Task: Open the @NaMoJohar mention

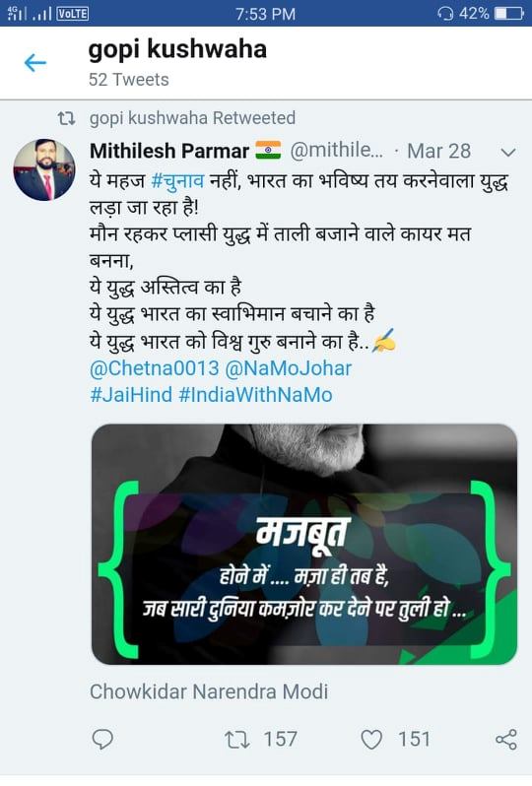Action: tap(289, 368)
